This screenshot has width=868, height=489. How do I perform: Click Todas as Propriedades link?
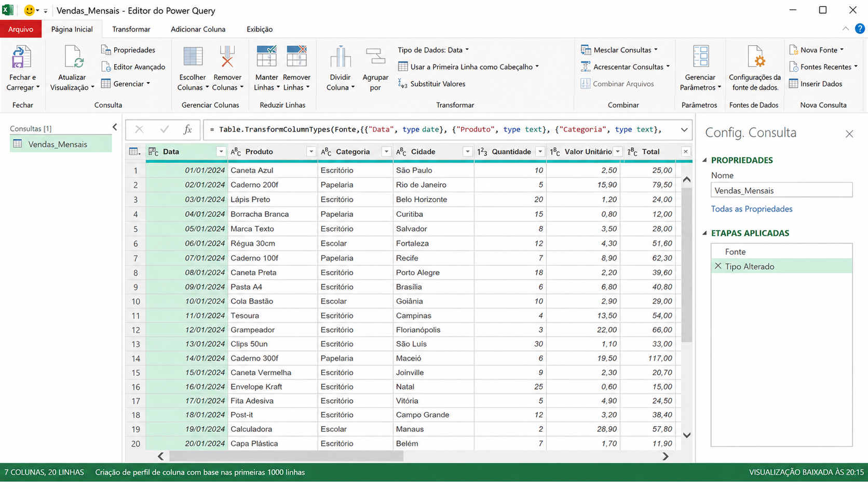pos(752,209)
